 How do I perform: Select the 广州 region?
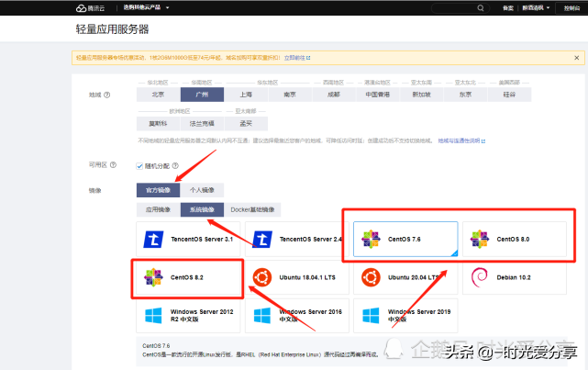coord(202,95)
